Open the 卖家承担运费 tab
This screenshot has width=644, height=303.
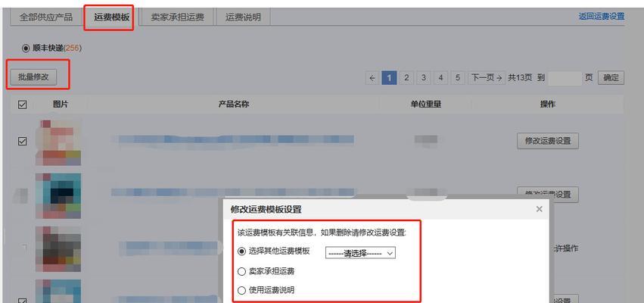(177, 17)
